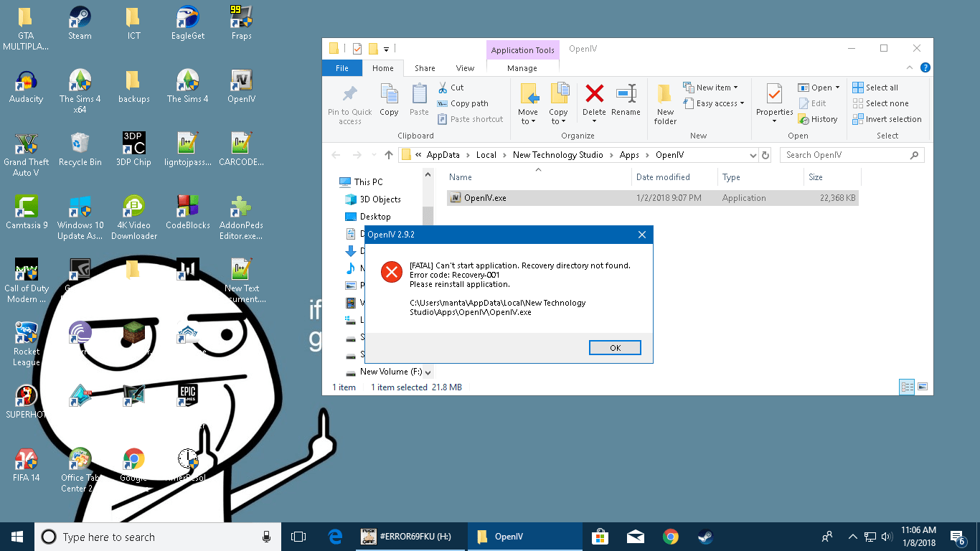Select the Audacity desktop icon
This screenshot has width=980, height=551.
tap(26, 88)
